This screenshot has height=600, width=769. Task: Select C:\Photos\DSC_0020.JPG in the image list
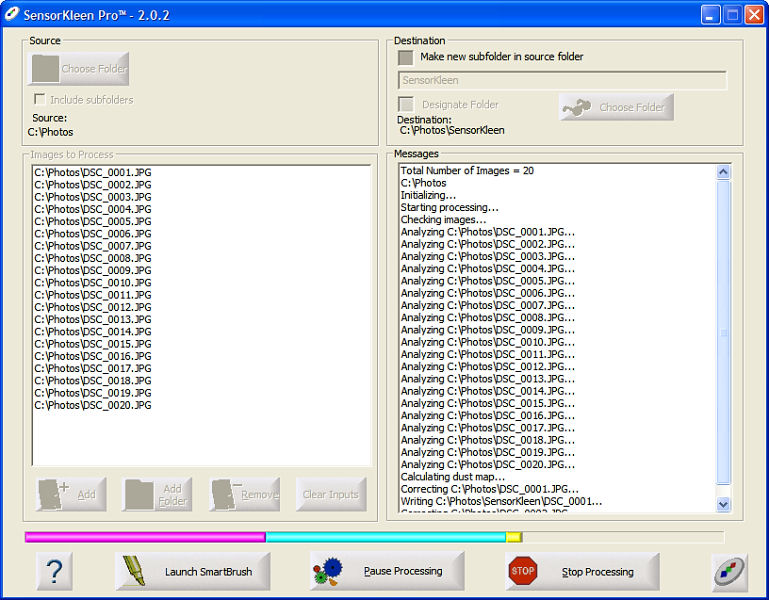click(x=93, y=405)
